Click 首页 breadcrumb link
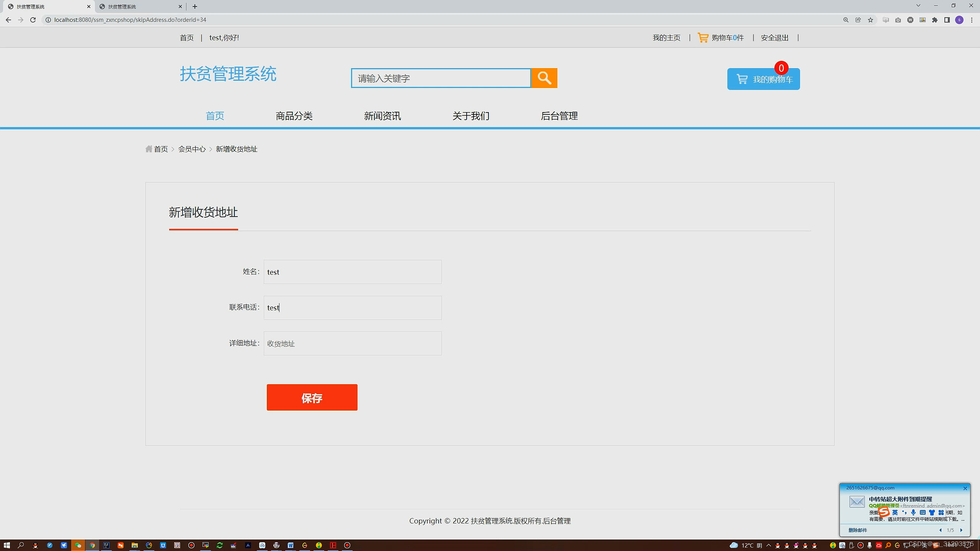 click(x=161, y=149)
